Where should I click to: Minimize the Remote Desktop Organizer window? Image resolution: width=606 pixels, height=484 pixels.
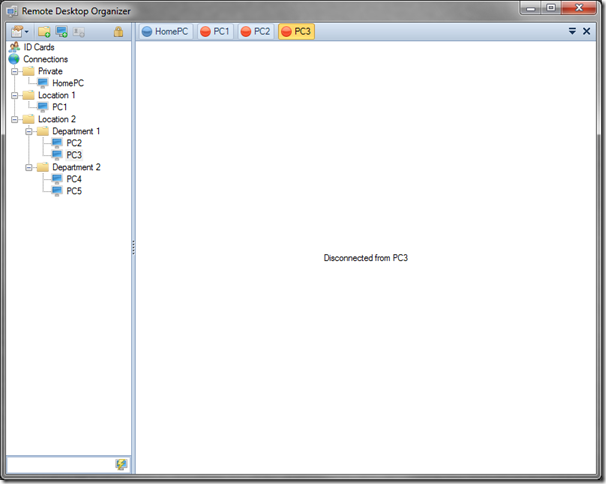click(531, 8)
